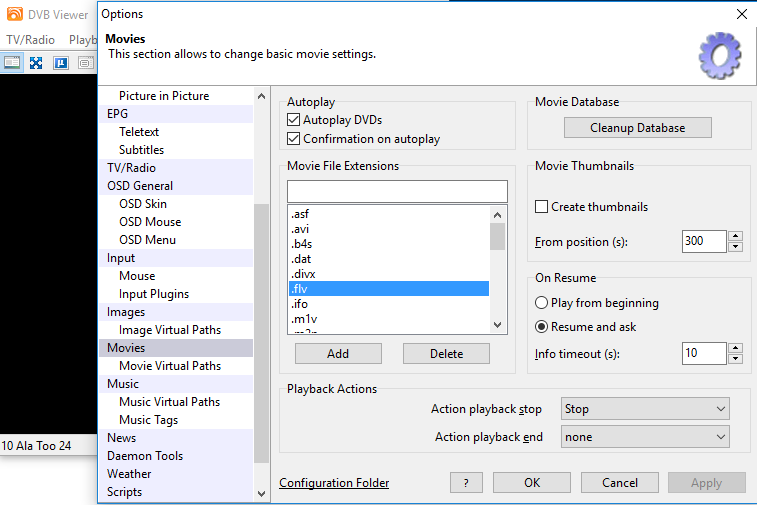Click options tree scroll up arrow
The height and width of the screenshot is (505, 757).
(x=261, y=96)
